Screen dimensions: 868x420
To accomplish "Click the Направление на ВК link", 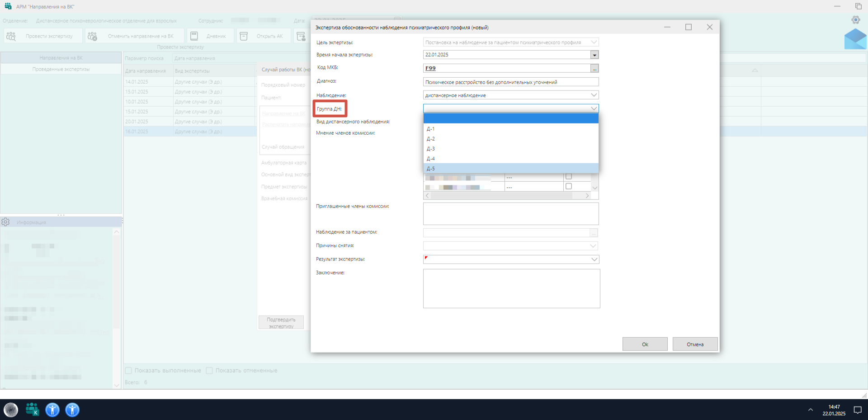I will click(284, 113).
